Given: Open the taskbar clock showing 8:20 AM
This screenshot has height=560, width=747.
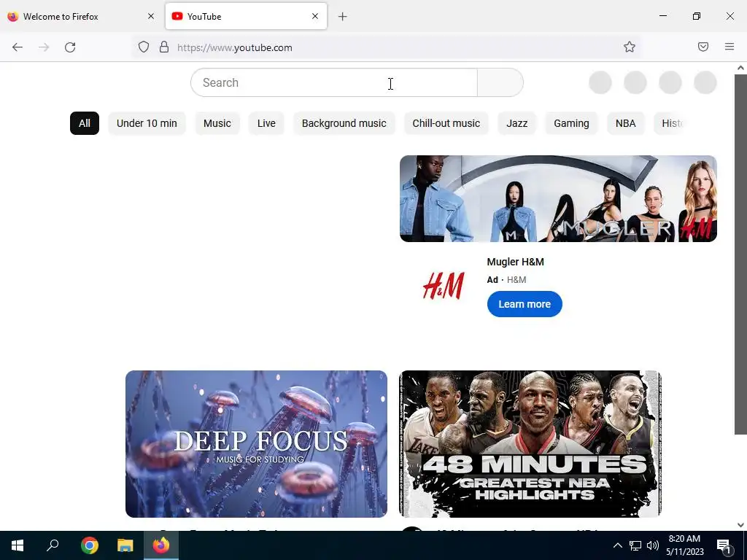Looking at the screenshot, I should click(684, 545).
